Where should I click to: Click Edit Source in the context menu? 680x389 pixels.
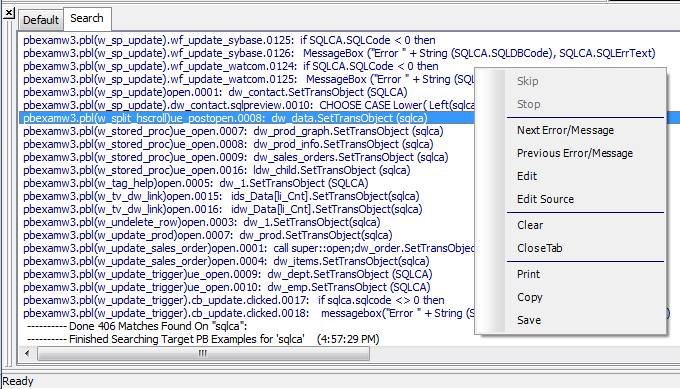point(545,199)
